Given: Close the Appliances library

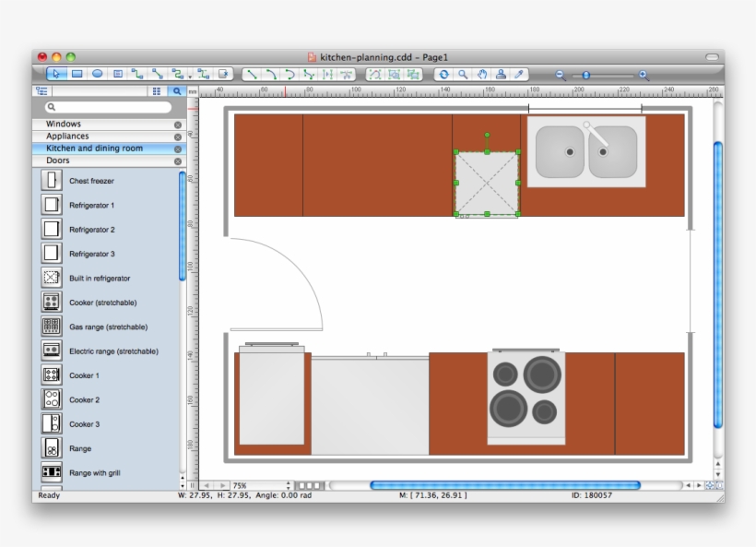Looking at the screenshot, I should coord(178,137).
